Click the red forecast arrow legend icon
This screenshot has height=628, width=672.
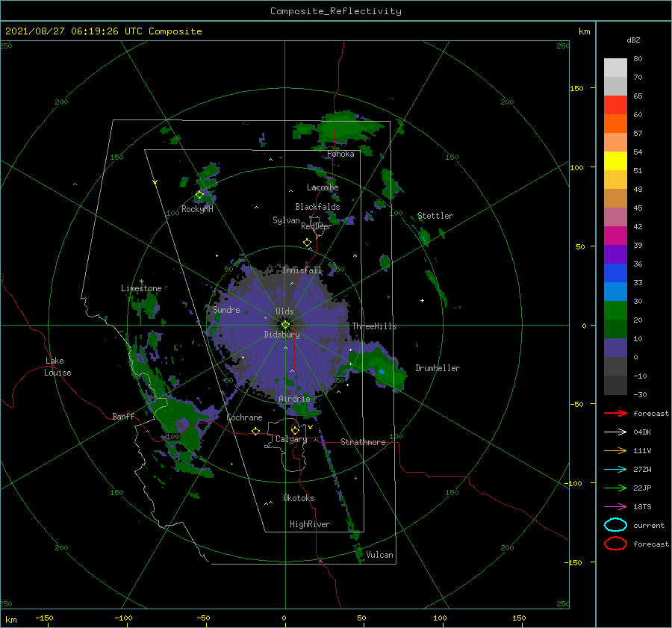click(615, 413)
